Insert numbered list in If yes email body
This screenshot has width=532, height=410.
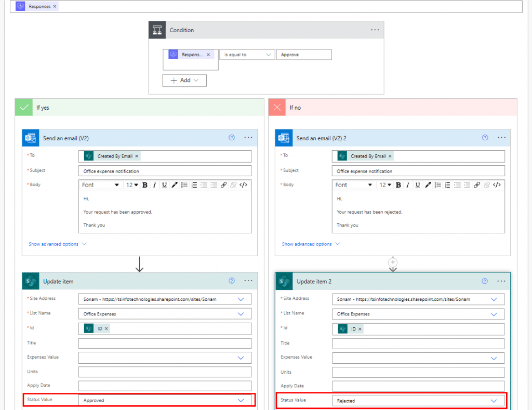pos(194,185)
